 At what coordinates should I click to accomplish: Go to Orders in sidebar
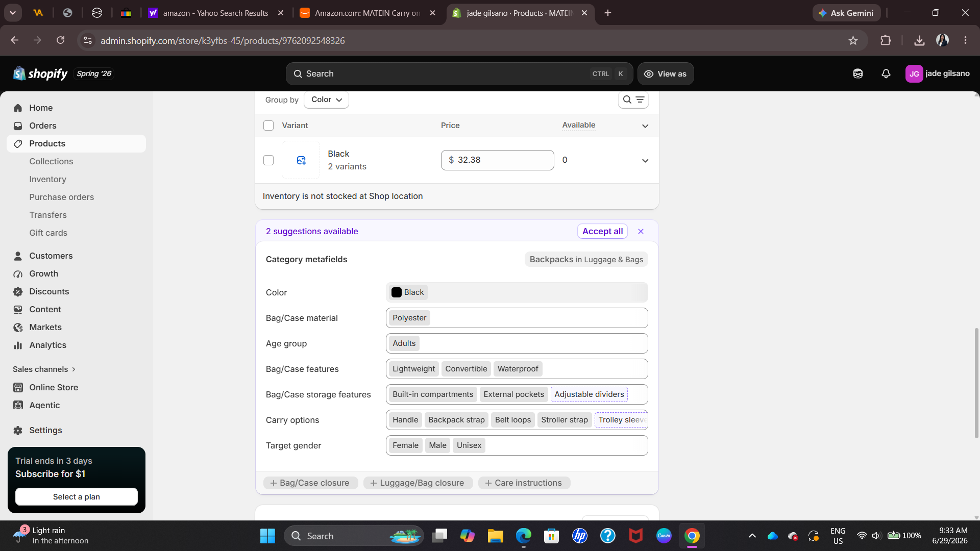(x=77, y=126)
